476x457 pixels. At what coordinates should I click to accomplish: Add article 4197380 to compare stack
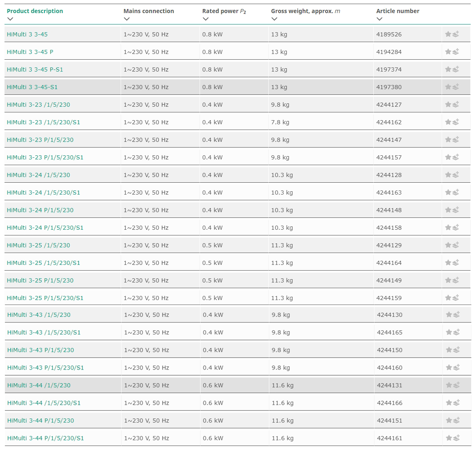tap(456, 87)
